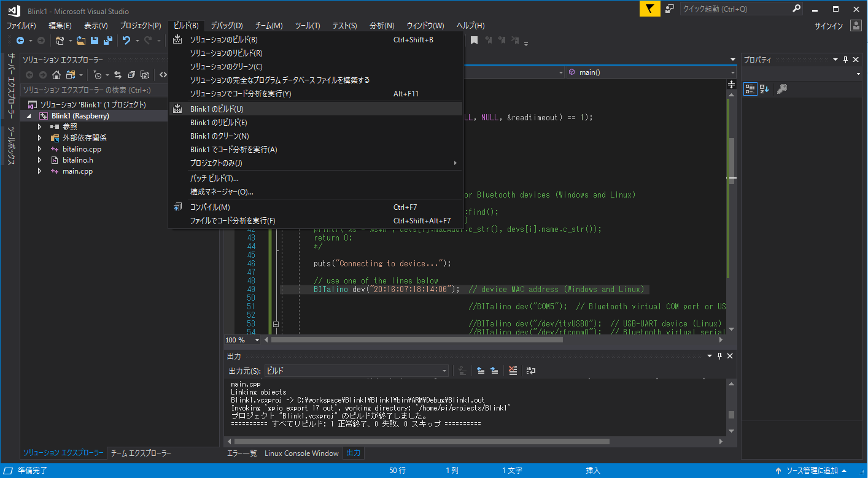The image size is (868, 478).
Task: Switch to the チーム エクスプローラー tab
Action: coord(141,453)
